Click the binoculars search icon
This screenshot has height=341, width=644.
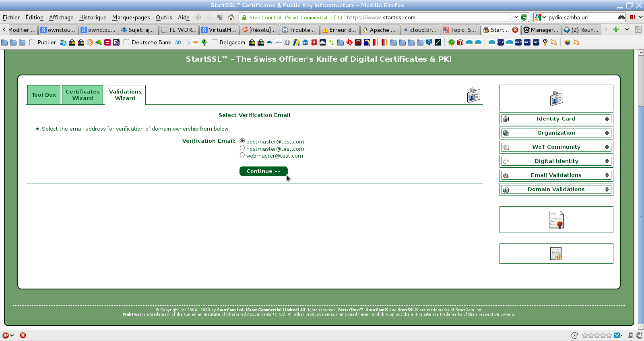point(621,17)
